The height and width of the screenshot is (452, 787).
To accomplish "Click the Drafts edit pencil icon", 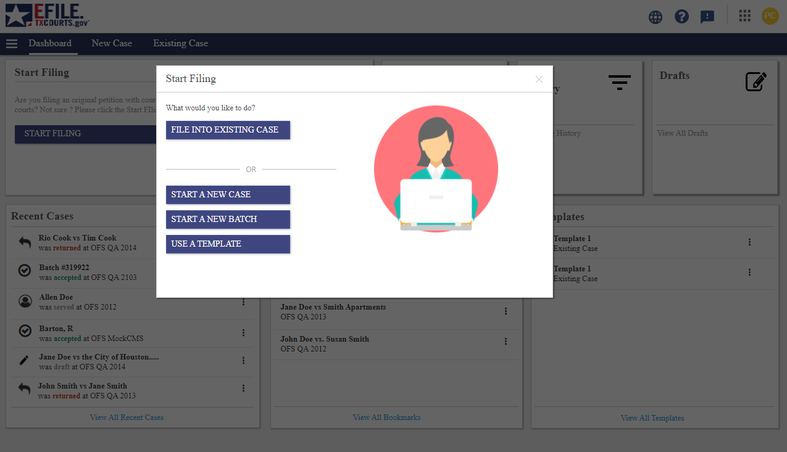I will (756, 82).
